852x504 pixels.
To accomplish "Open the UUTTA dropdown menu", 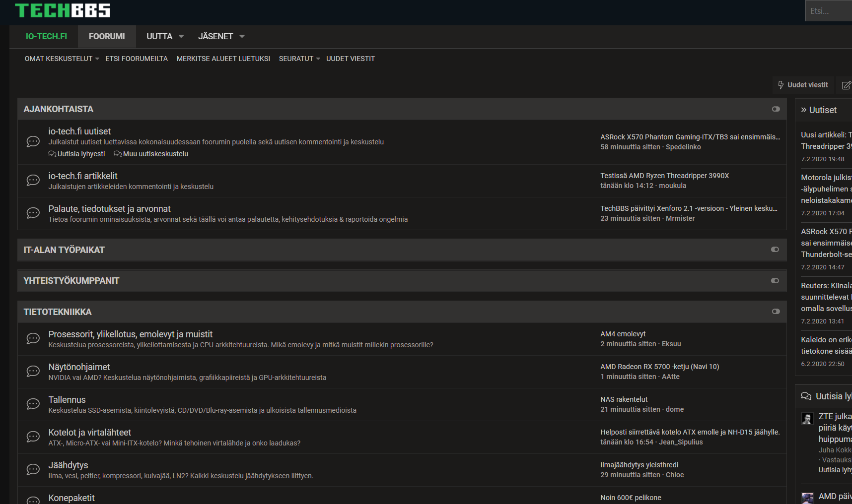I will pyautogui.click(x=164, y=36).
